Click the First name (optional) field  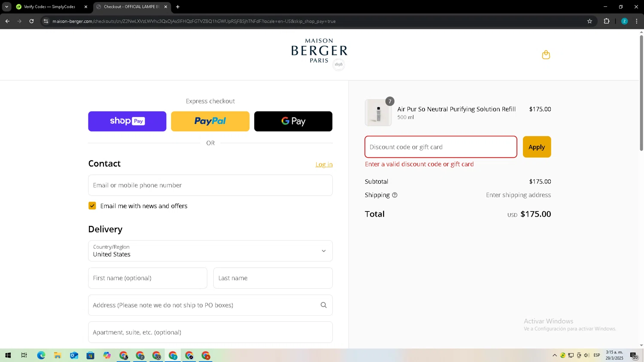(x=148, y=278)
